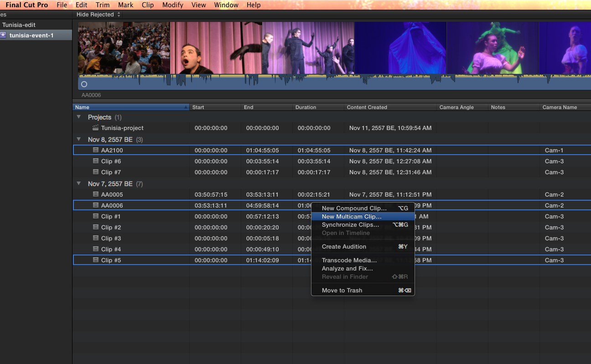Click the clip icon beside AA0005
Viewport: 591px width, 364px height.
click(95, 194)
